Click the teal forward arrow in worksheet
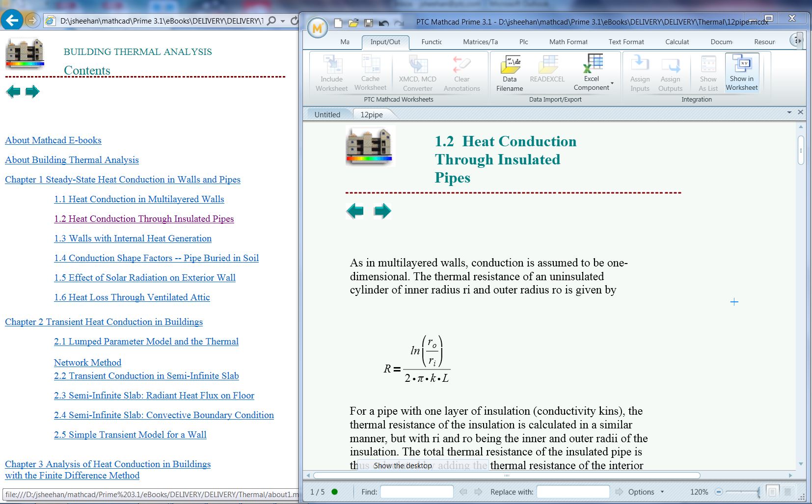812x504 pixels. click(x=382, y=211)
